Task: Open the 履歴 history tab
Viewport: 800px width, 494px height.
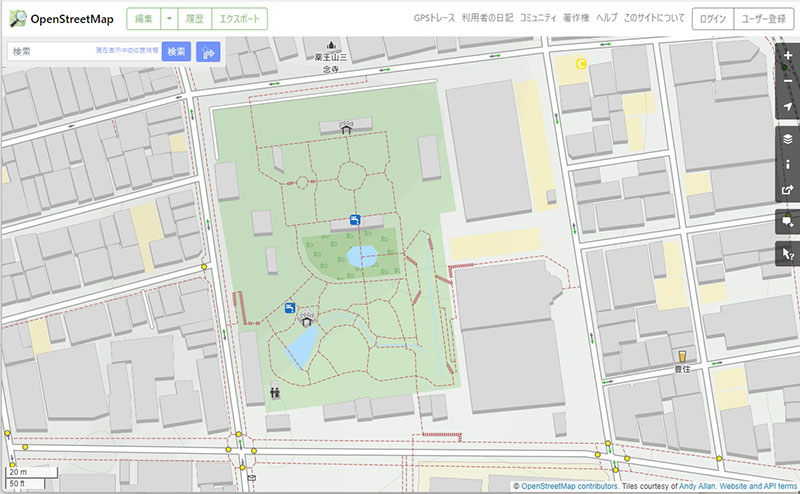Action: [194, 19]
